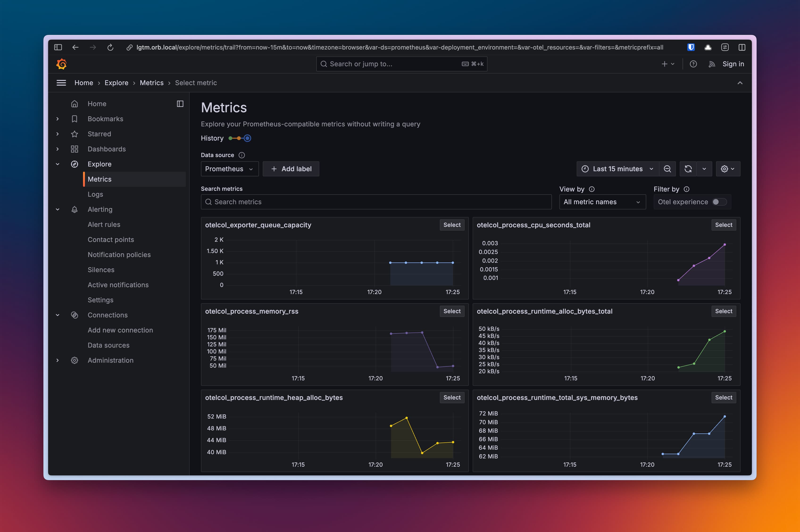This screenshot has height=532, width=800.
Task: Open the All metric names dropdown
Action: point(602,202)
